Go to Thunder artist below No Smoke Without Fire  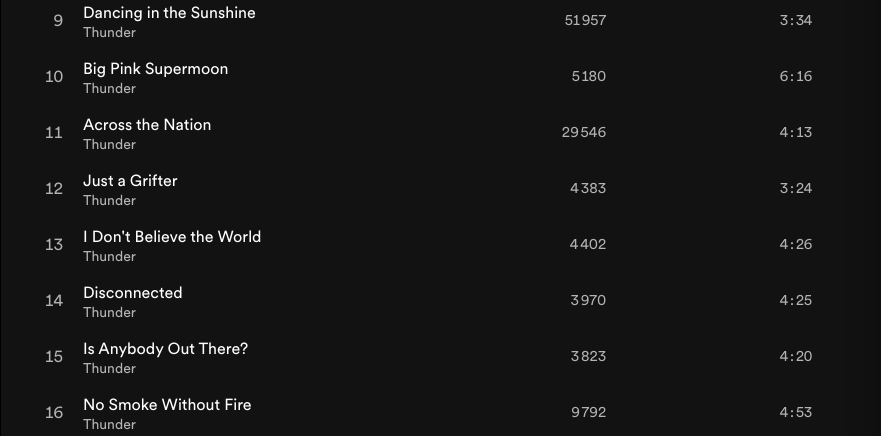[109, 424]
